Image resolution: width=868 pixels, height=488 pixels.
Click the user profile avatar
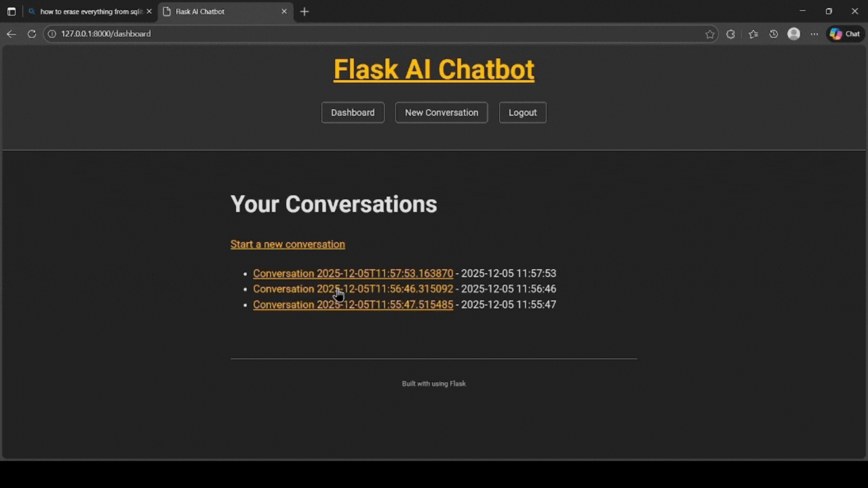click(793, 34)
